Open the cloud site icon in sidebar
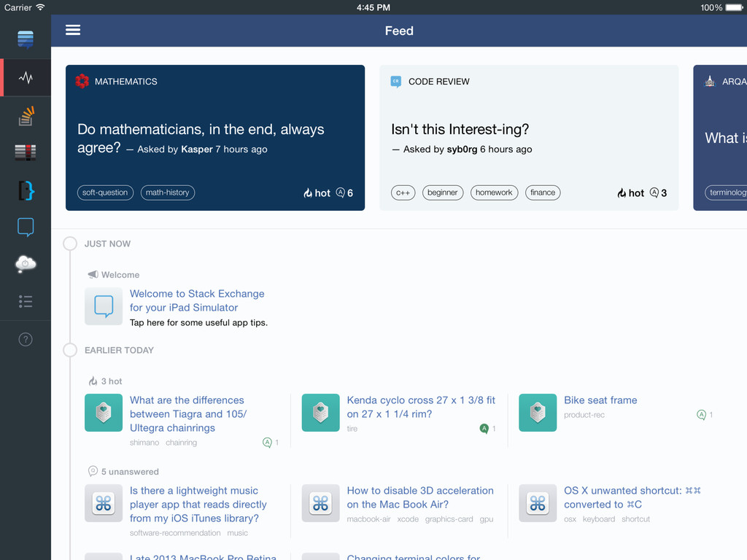 pos(26,263)
